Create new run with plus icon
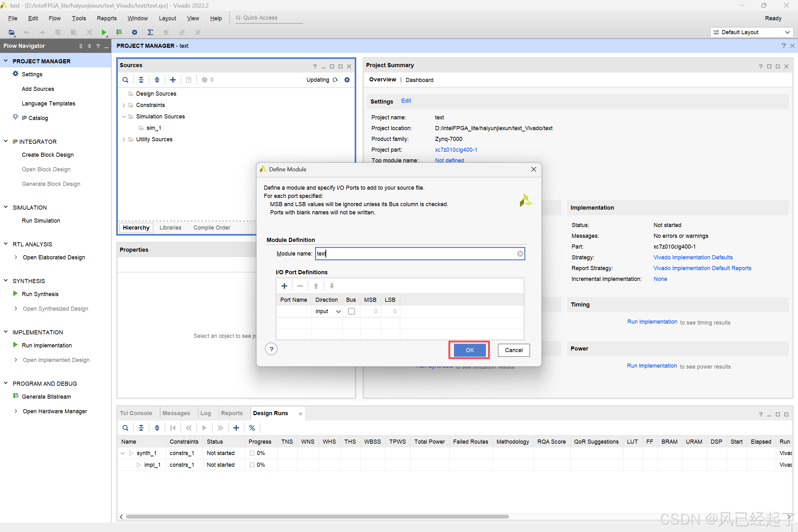The image size is (798, 532). pyautogui.click(x=236, y=428)
